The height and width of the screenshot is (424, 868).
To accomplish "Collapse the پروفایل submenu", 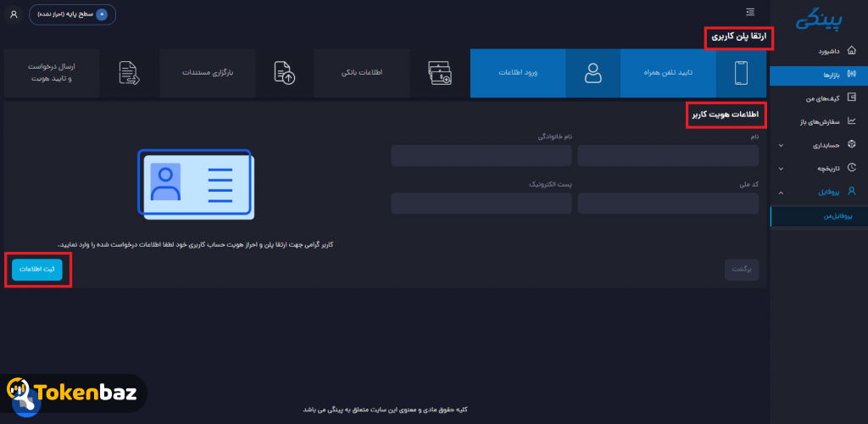I will (781, 192).
